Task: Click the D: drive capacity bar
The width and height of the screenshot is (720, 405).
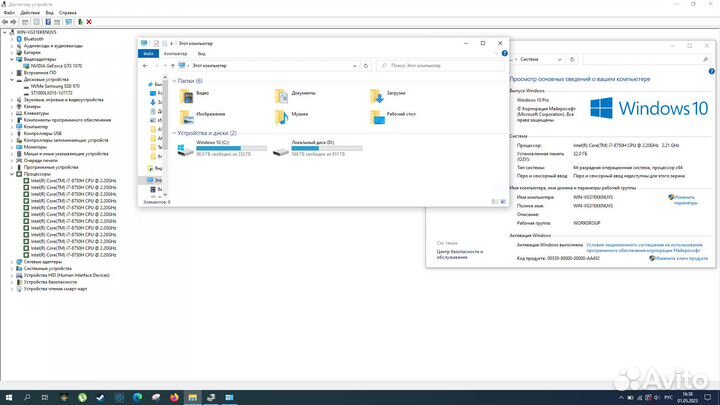Action: pos(327,148)
